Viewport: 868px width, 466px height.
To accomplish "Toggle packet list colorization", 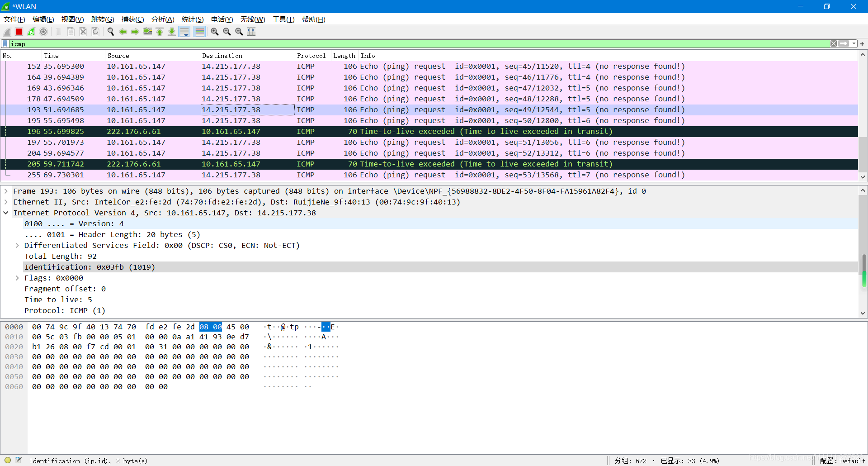I will point(199,32).
